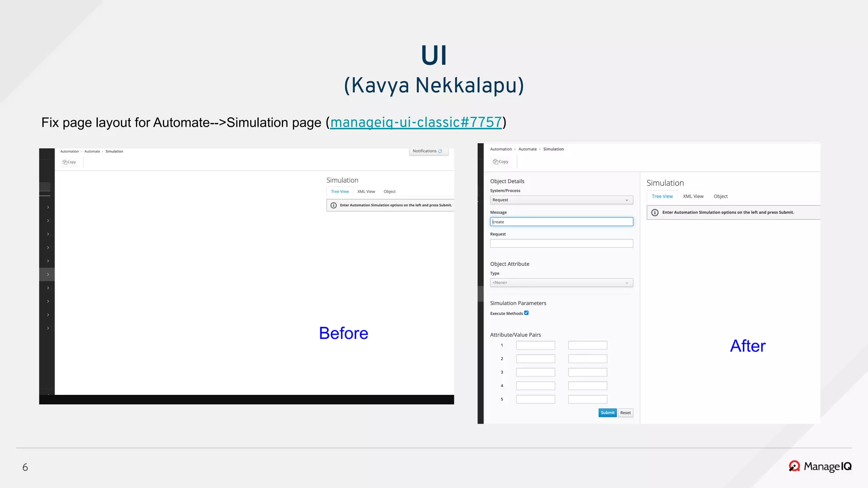Click value field in row 2

(588, 359)
